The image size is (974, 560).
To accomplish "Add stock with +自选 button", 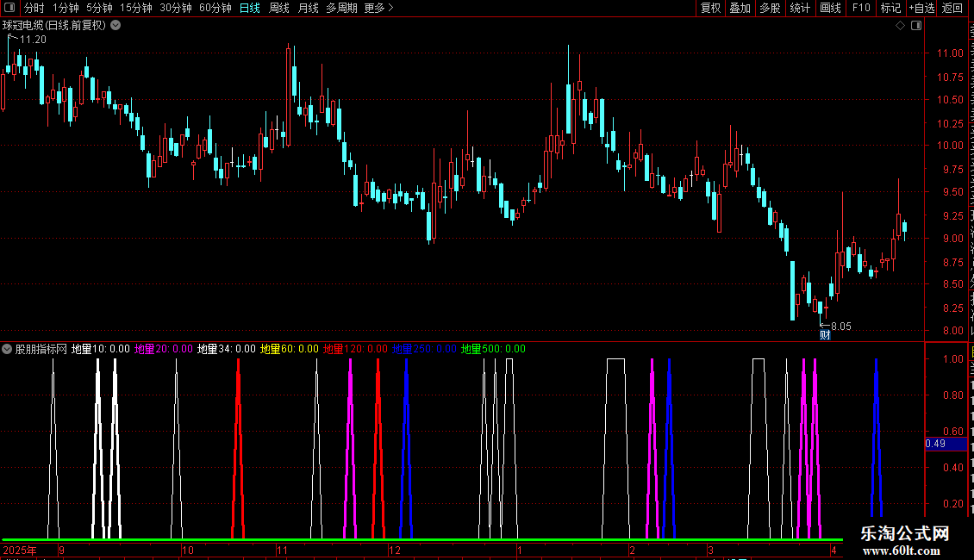I will (921, 8).
